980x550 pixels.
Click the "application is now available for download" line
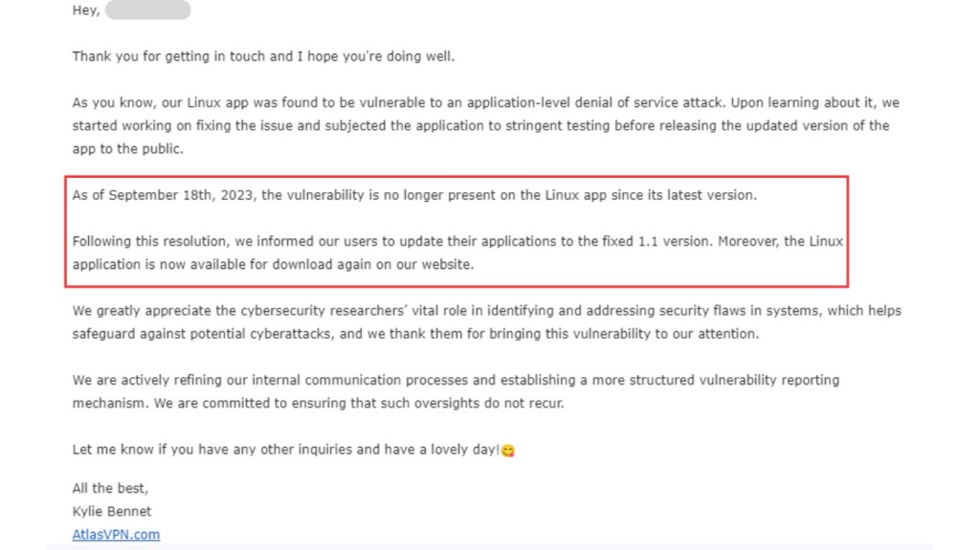click(273, 264)
